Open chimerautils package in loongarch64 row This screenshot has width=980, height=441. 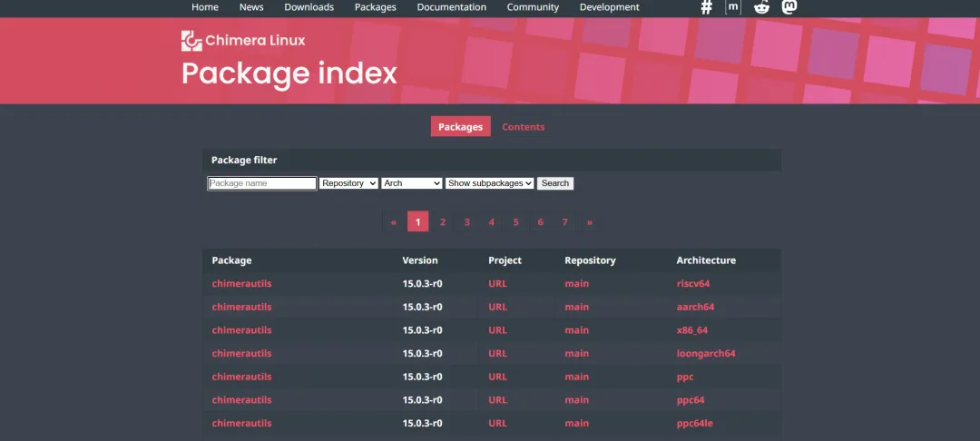coord(242,354)
